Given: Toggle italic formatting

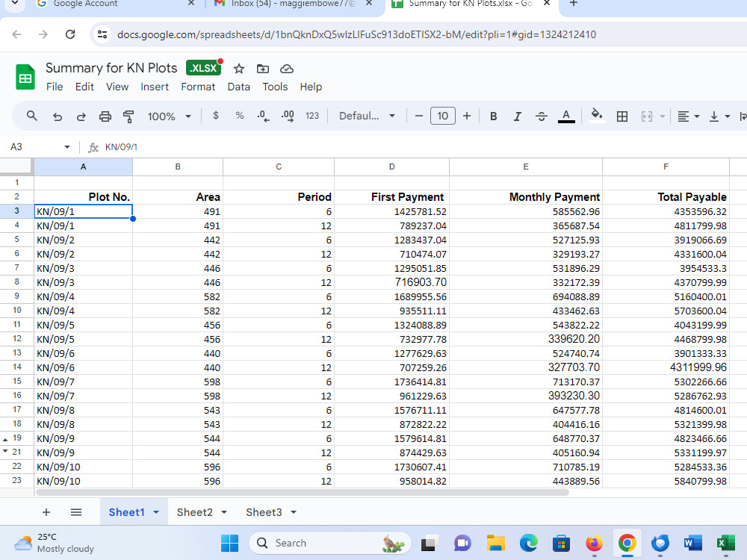Looking at the screenshot, I should 518,116.
